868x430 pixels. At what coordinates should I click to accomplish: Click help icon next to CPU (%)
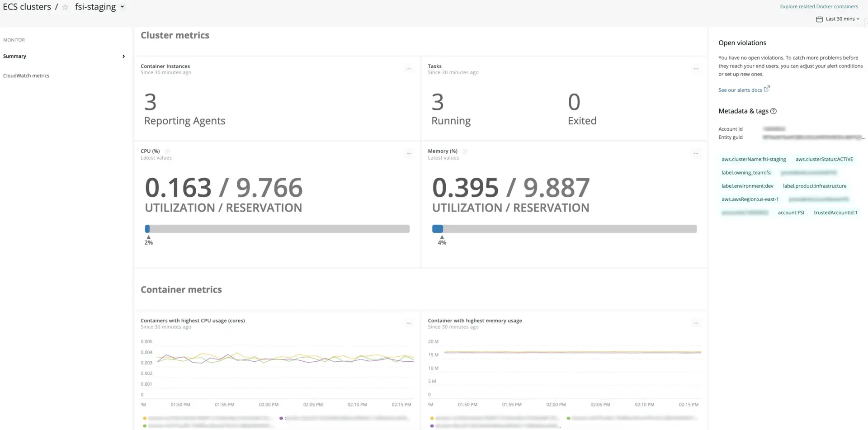point(167,151)
